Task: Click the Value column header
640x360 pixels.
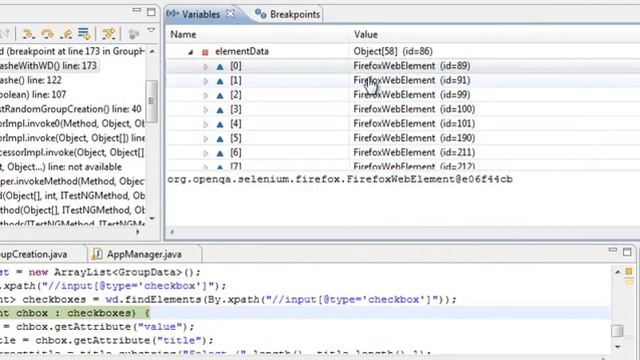Action: 366,35
